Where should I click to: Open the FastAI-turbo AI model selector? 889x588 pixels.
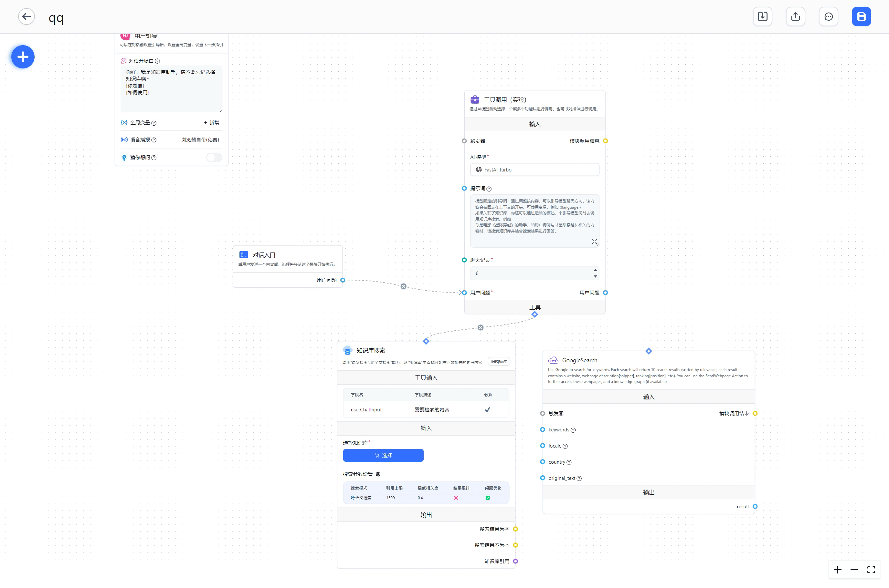pyautogui.click(x=534, y=170)
